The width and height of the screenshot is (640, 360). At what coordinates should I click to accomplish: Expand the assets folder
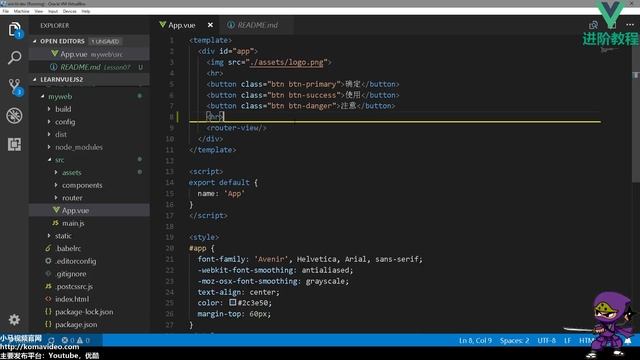coord(71,173)
